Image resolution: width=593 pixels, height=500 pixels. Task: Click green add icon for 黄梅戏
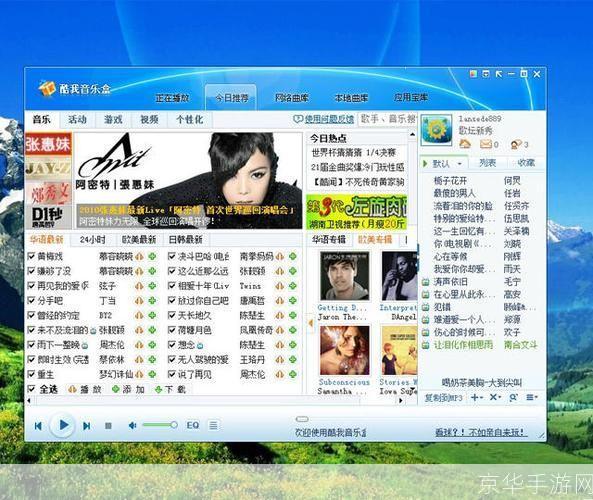(152, 257)
